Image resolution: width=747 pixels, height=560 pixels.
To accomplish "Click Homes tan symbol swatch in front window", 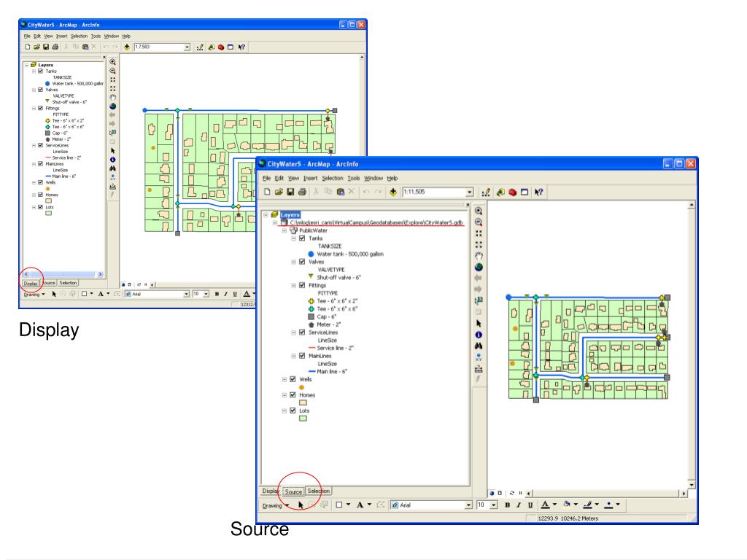I will (x=303, y=402).
